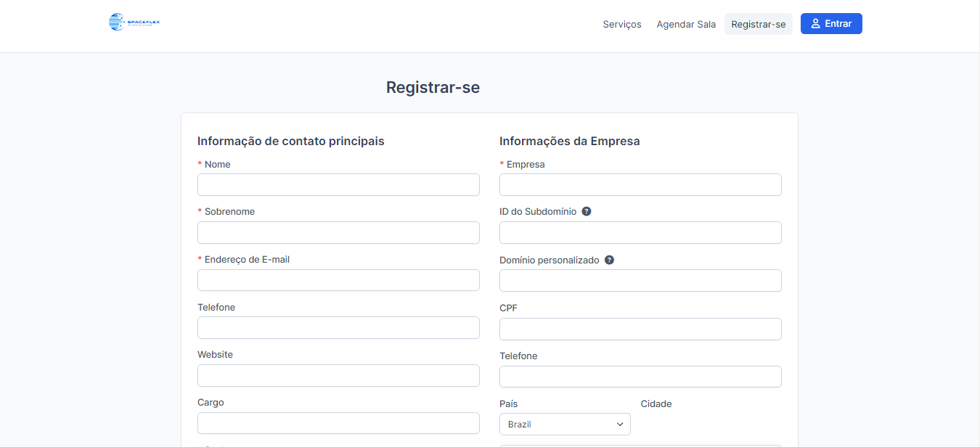980x447 pixels.
Task: Click help icon next to ID do Subdomínio
Action: tap(587, 212)
